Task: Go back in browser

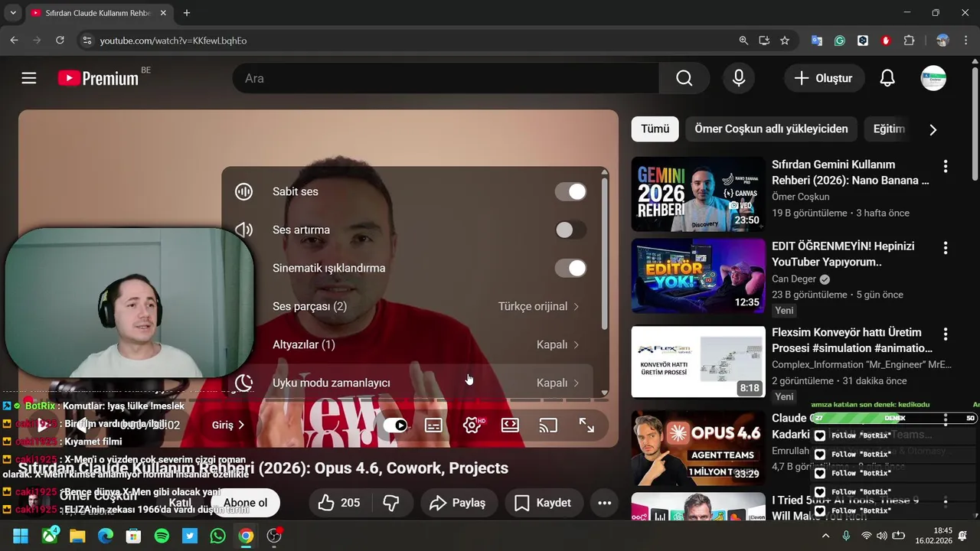Action: coord(14,41)
